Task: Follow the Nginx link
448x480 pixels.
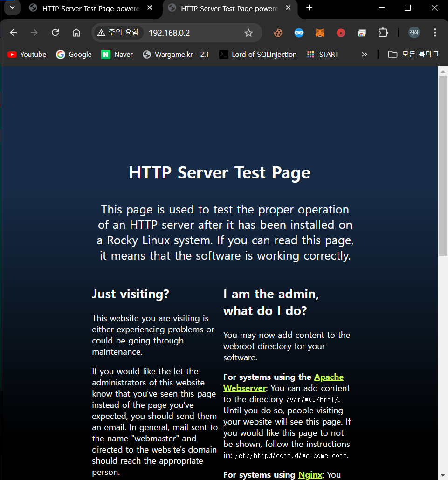Action: pyautogui.click(x=310, y=475)
